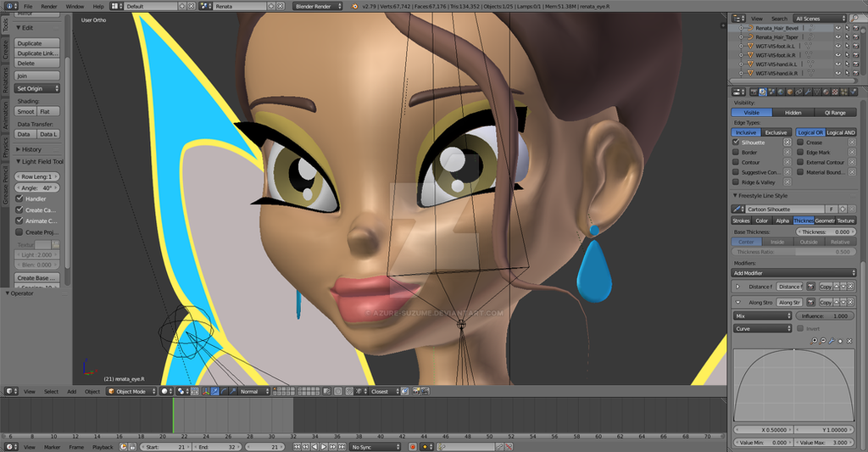Click zoom-out magnifier above the curve graph
This screenshot has height=452, width=868.
coord(822,341)
